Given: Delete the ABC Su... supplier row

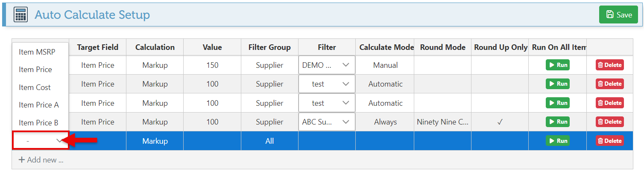Looking at the screenshot, I should click(x=609, y=122).
